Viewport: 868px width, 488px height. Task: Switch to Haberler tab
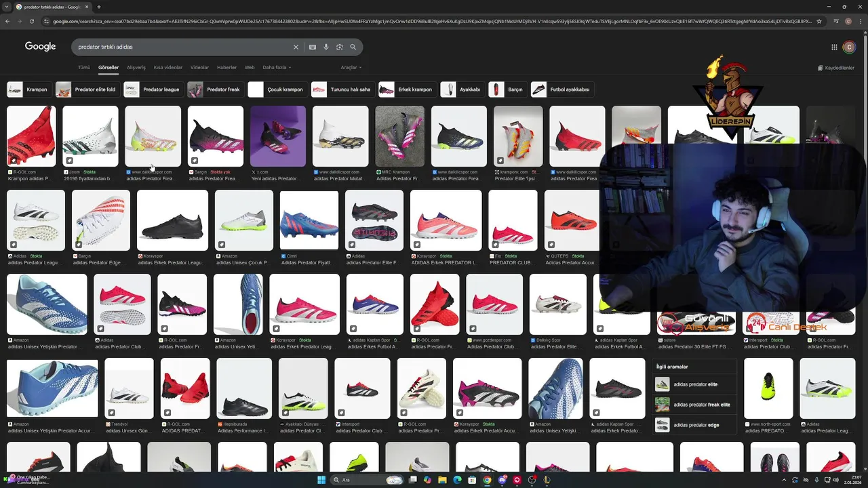(226, 68)
